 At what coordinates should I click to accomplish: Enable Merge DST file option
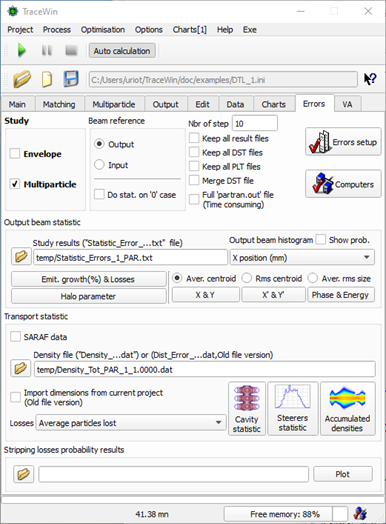click(x=194, y=180)
